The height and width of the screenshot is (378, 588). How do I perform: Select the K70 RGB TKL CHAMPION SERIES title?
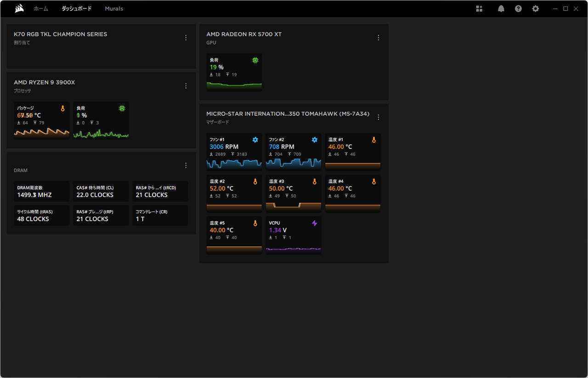[60, 34]
